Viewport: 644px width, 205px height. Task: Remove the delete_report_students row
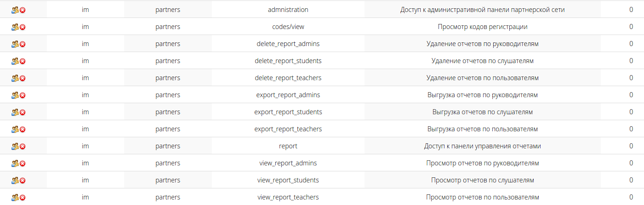coord(23,61)
